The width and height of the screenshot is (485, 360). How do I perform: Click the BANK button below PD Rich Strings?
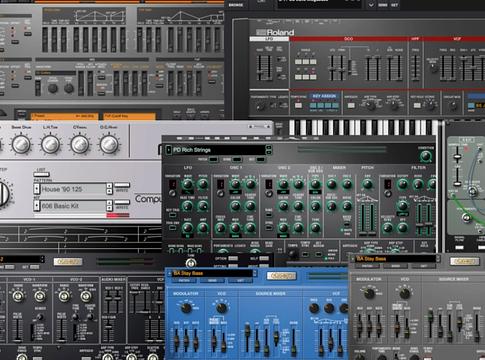tap(237, 160)
